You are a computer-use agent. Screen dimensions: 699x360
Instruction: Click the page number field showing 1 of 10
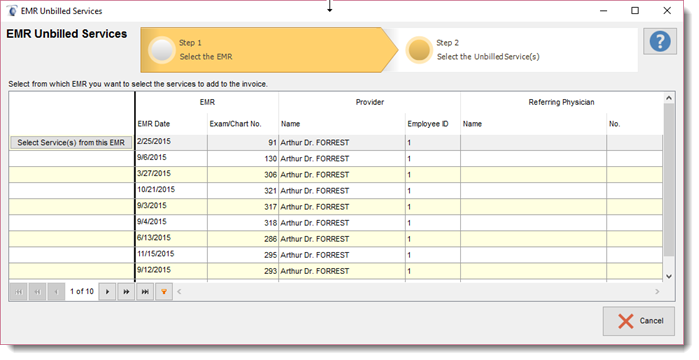point(82,291)
